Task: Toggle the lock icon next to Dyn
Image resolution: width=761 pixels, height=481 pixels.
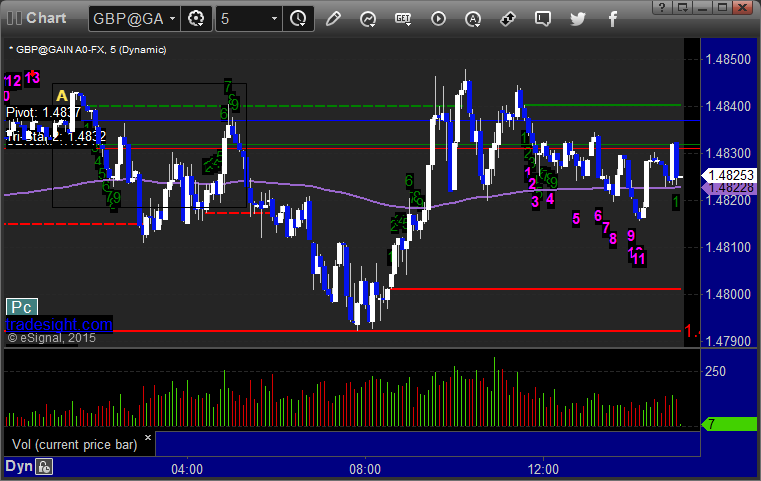Action: [x=44, y=467]
